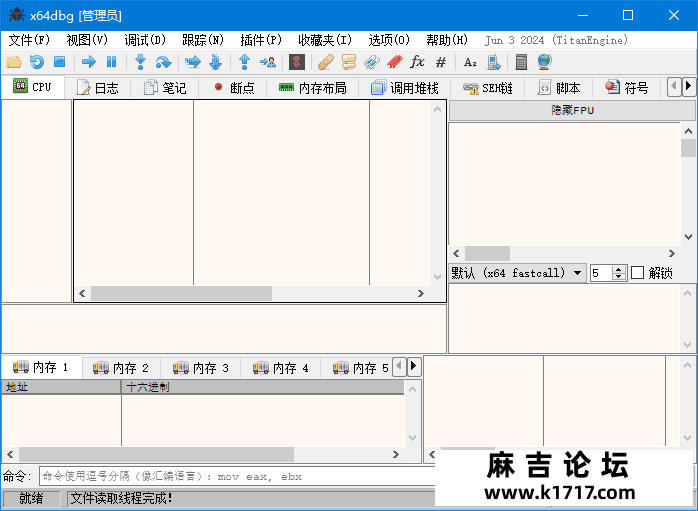Open the fx functions icon
This screenshot has height=511, width=698.
pyautogui.click(x=417, y=62)
